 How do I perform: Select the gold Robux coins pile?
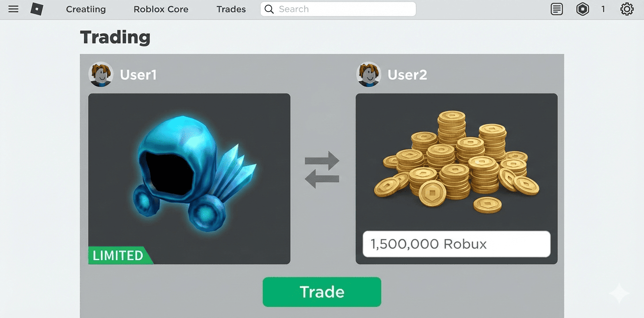coord(456,163)
